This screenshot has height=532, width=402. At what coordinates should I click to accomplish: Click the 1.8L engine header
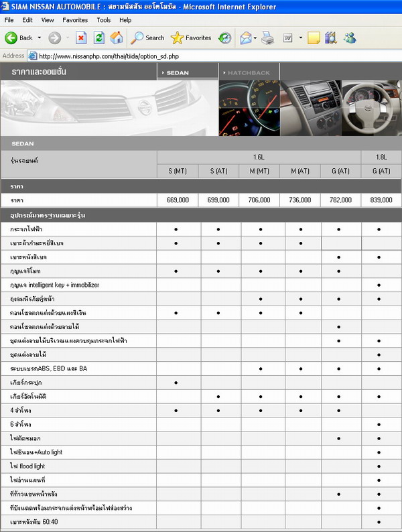pyautogui.click(x=381, y=157)
